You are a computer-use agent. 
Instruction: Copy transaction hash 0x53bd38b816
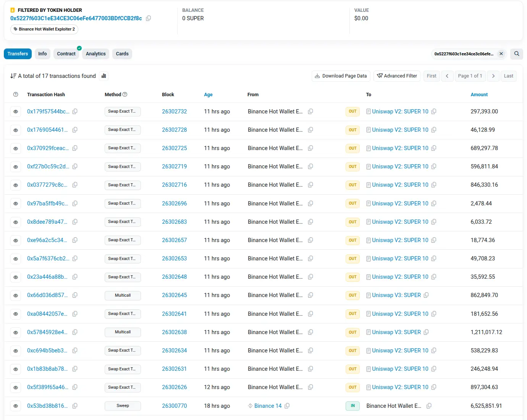click(x=75, y=406)
